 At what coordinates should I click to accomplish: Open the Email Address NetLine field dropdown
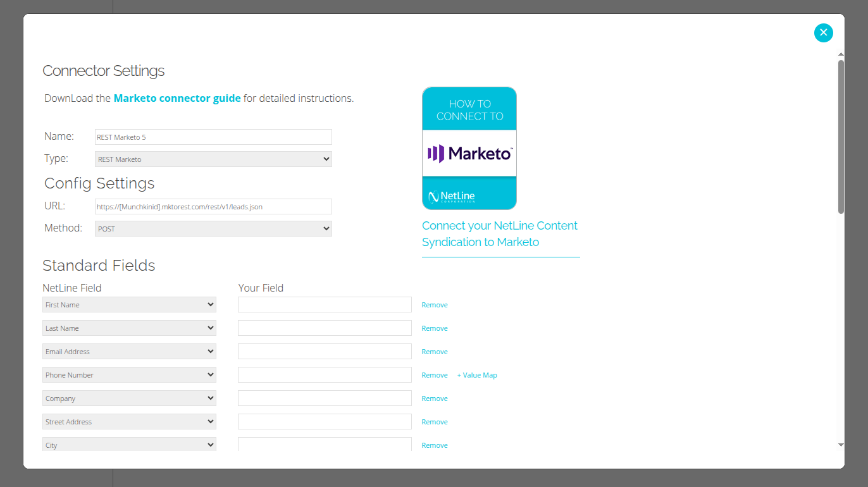click(x=129, y=352)
